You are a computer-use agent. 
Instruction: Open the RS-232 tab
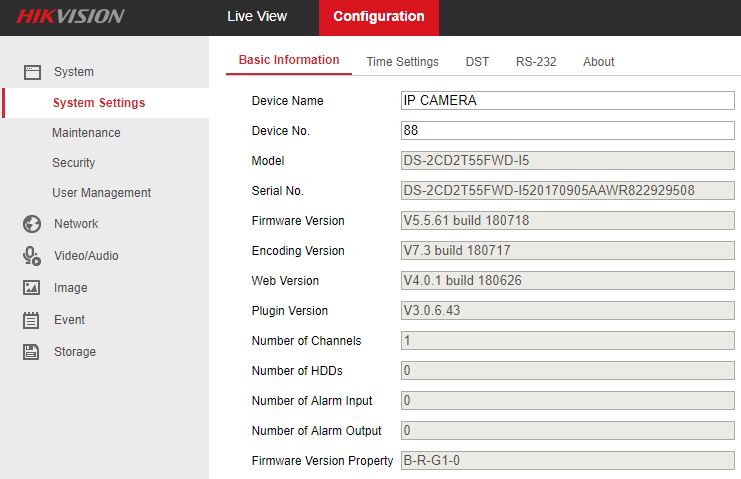[x=536, y=62]
